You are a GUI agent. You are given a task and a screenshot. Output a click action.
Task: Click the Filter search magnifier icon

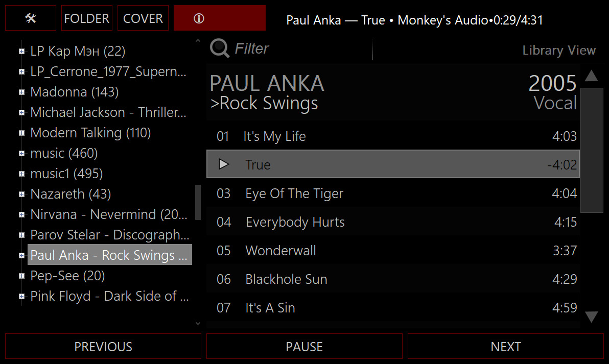point(220,48)
